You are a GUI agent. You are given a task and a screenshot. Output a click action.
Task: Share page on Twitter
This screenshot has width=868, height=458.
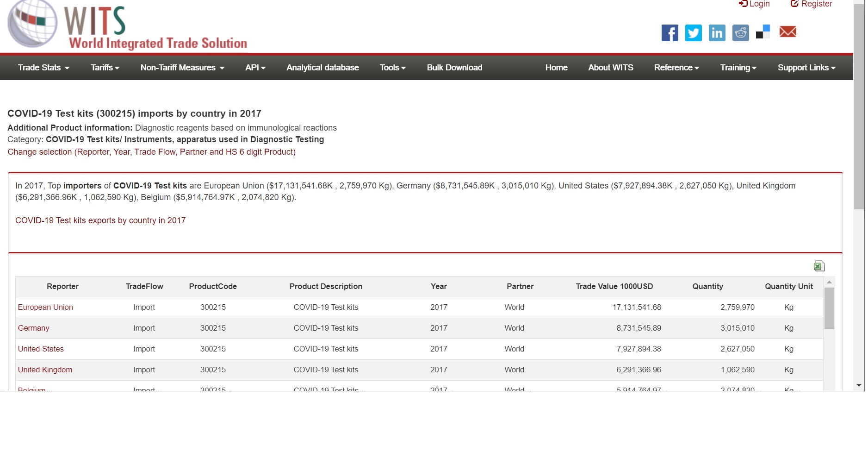[693, 33]
